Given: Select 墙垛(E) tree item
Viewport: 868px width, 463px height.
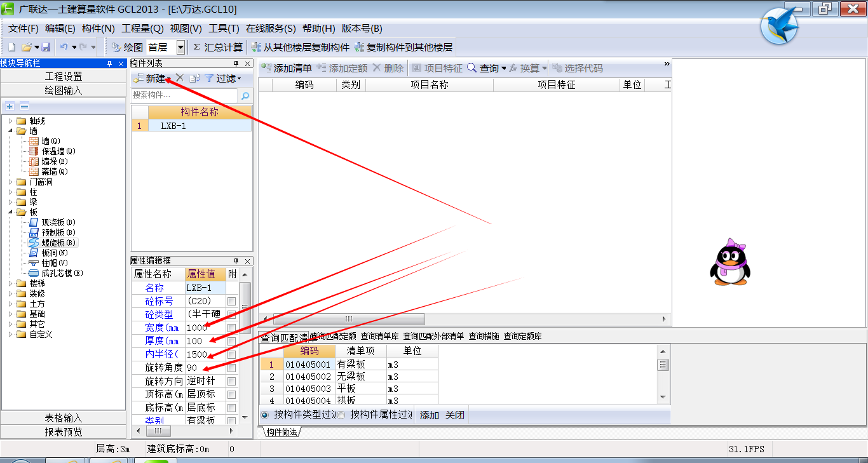Looking at the screenshot, I should 48,161.
